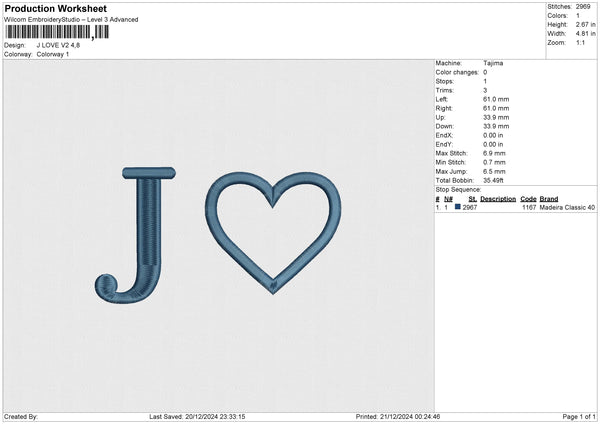
Task: Select the Code column header
Action: coord(528,198)
